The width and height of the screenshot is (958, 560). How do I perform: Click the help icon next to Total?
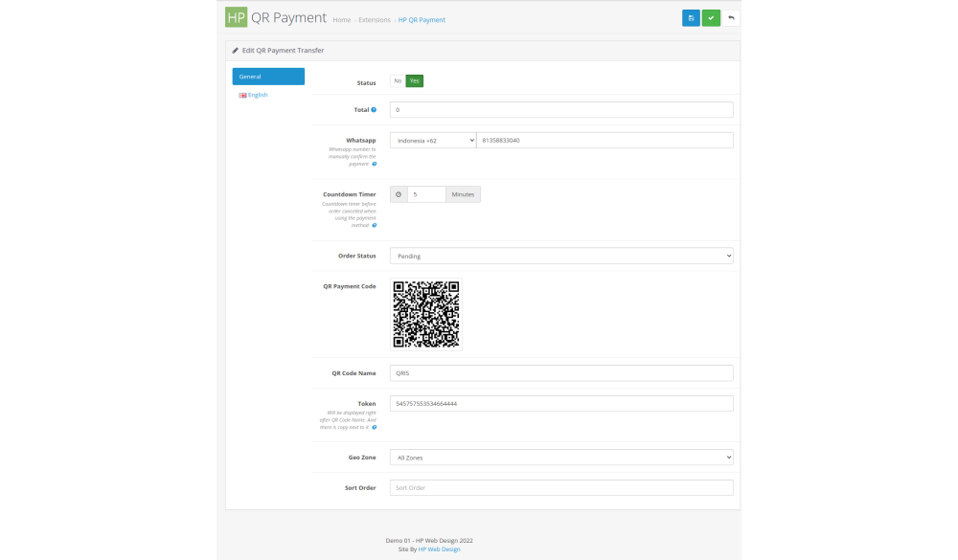tap(374, 110)
